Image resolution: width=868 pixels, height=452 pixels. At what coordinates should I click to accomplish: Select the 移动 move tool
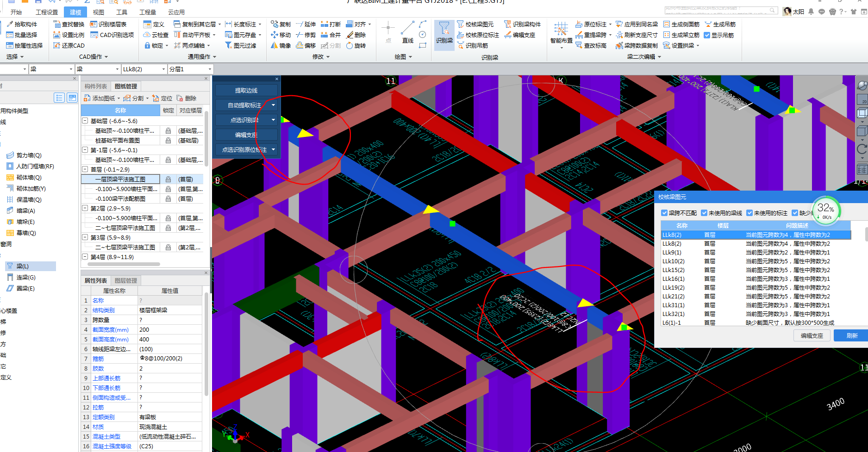coord(281,35)
